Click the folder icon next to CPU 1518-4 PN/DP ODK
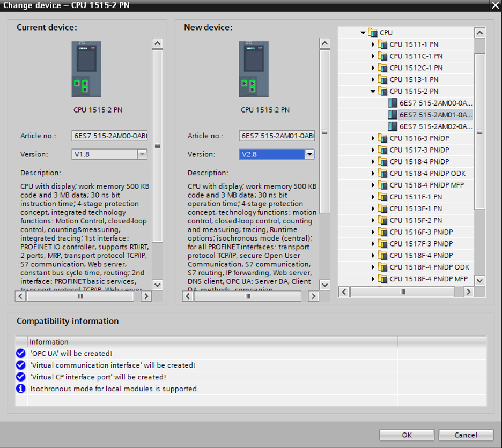Screen dimensions: 502x448 point(382,174)
